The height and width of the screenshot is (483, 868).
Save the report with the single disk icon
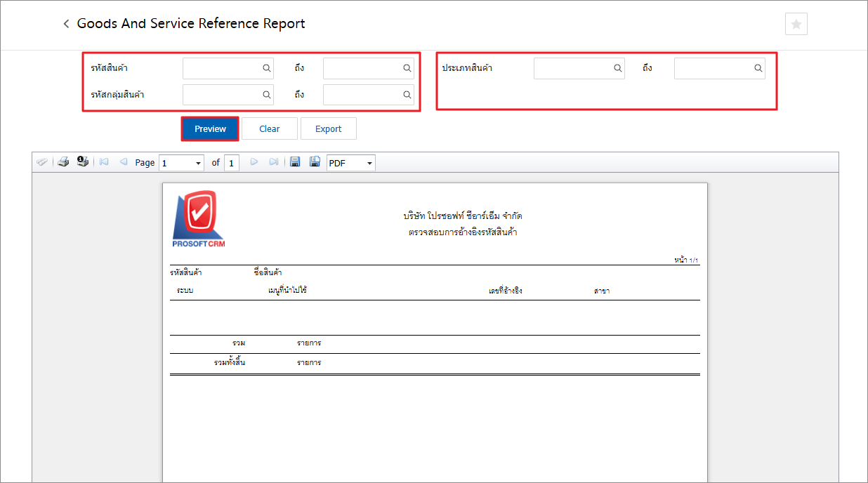(x=295, y=162)
